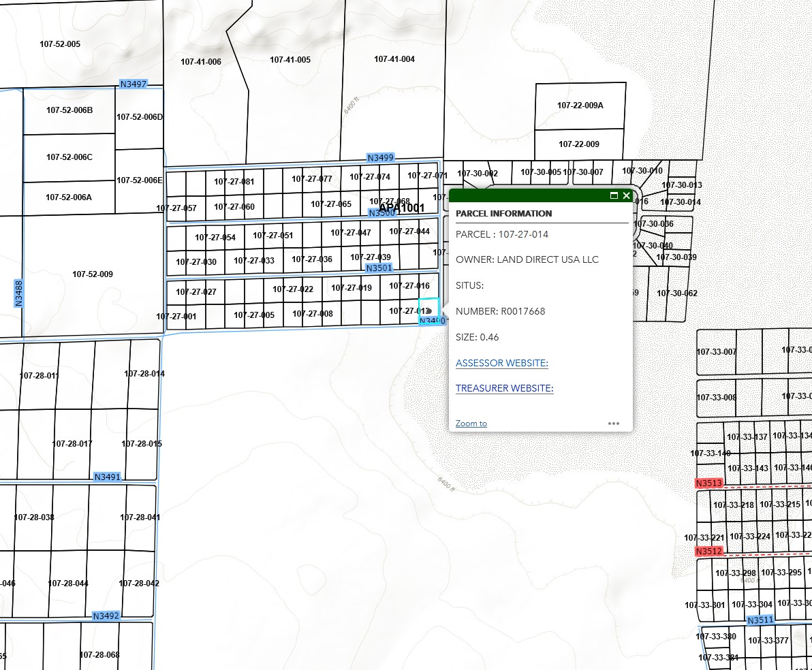Open the Assessor Website link
The height and width of the screenshot is (670, 812).
501,363
